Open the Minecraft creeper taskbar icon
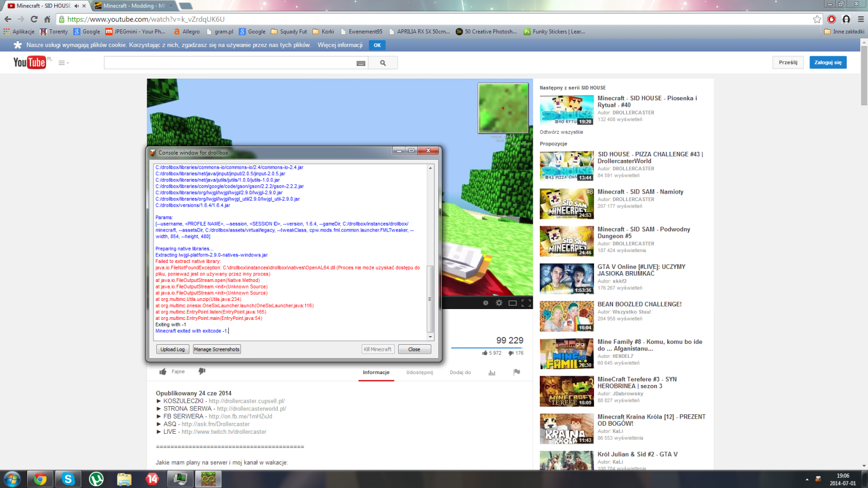The width and height of the screenshot is (868, 488). (209, 479)
